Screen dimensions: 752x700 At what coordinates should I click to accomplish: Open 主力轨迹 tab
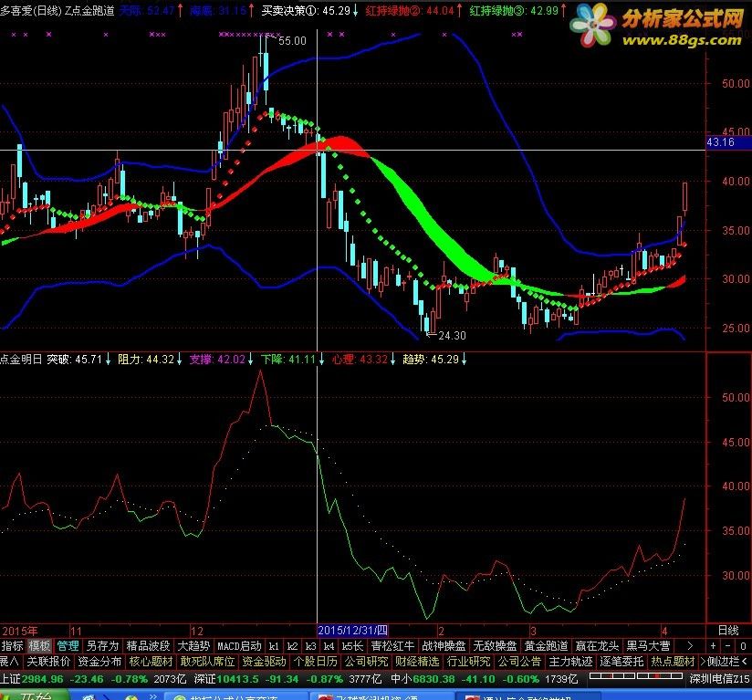coord(570,661)
